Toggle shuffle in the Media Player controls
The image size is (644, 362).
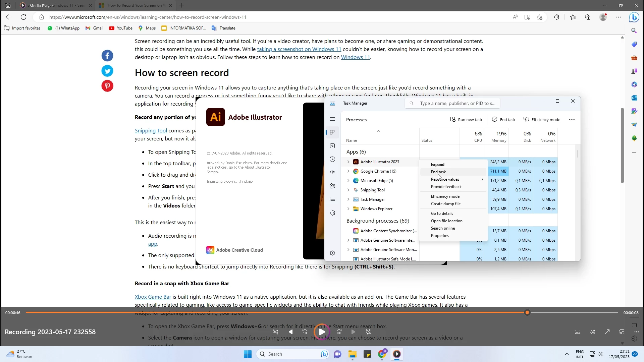275,332
